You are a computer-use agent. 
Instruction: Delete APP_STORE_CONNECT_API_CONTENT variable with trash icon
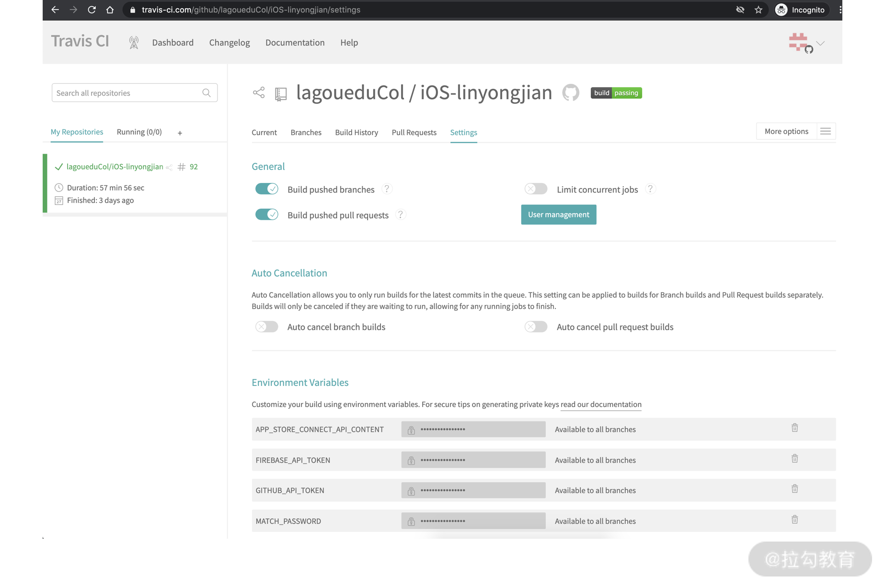pos(794,428)
